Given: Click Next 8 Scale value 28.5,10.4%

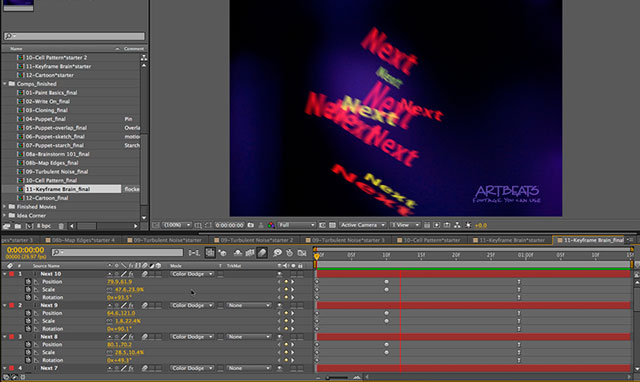Looking at the screenshot, I should 129,352.
